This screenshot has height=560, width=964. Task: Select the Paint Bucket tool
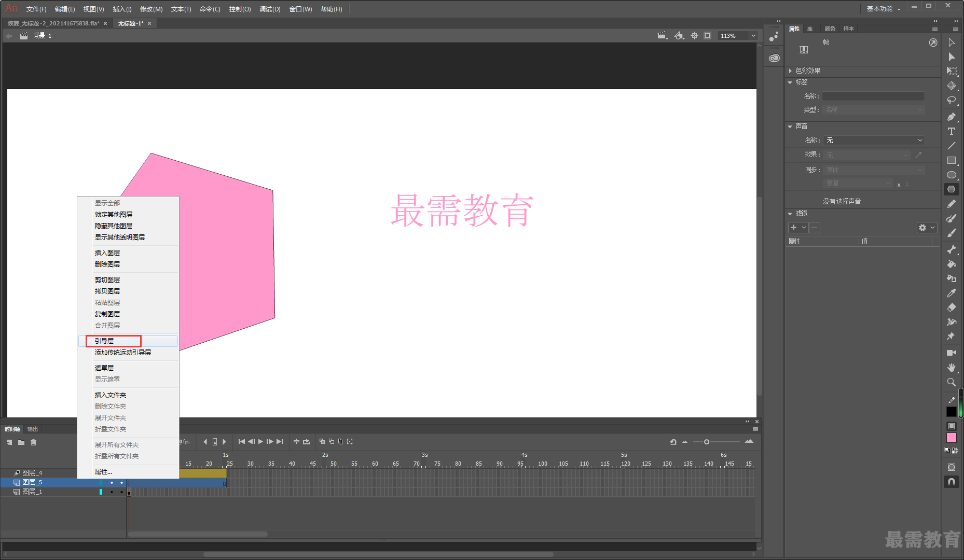pyautogui.click(x=952, y=264)
